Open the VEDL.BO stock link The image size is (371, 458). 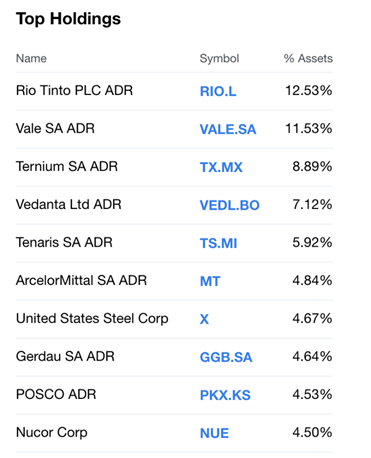pyautogui.click(x=230, y=205)
